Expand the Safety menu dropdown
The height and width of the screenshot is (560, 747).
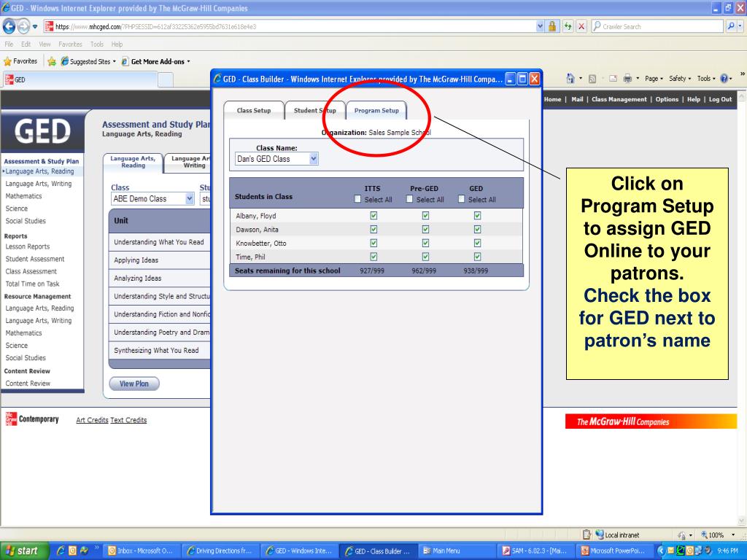point(680,79)
